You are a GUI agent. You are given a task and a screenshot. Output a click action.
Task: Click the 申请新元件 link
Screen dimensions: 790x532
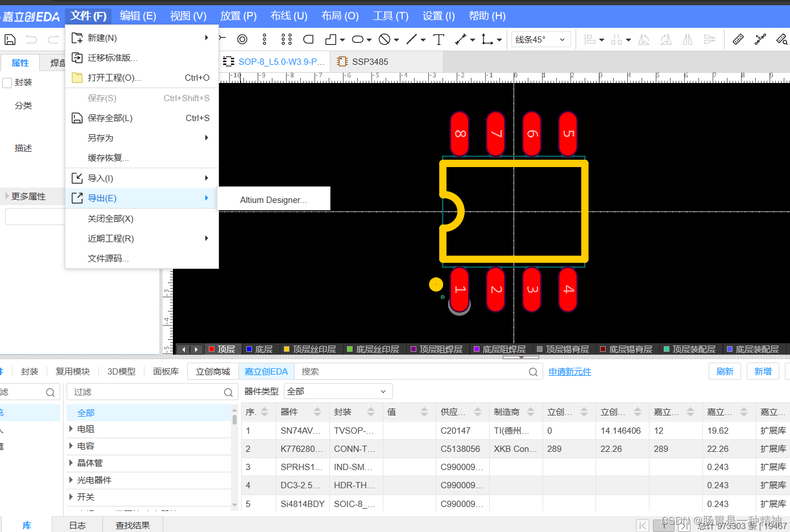pos(570,372)
